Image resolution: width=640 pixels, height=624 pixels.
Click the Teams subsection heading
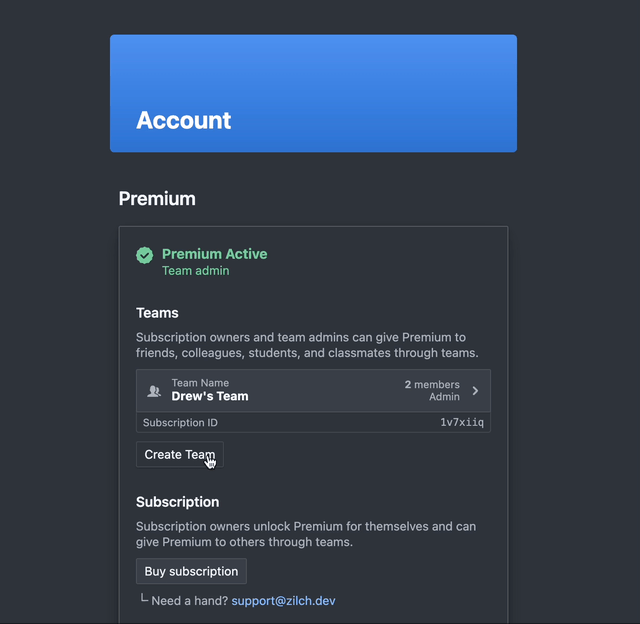157,313
